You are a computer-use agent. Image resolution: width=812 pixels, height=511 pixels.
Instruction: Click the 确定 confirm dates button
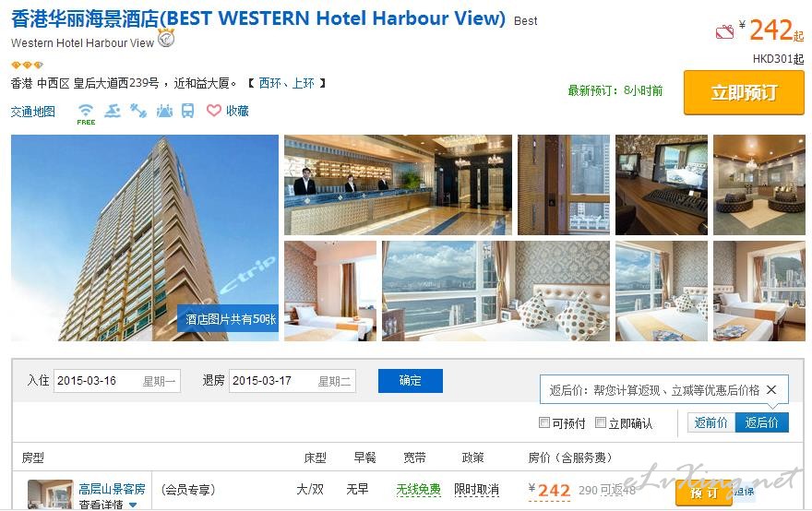pos(410,381)
